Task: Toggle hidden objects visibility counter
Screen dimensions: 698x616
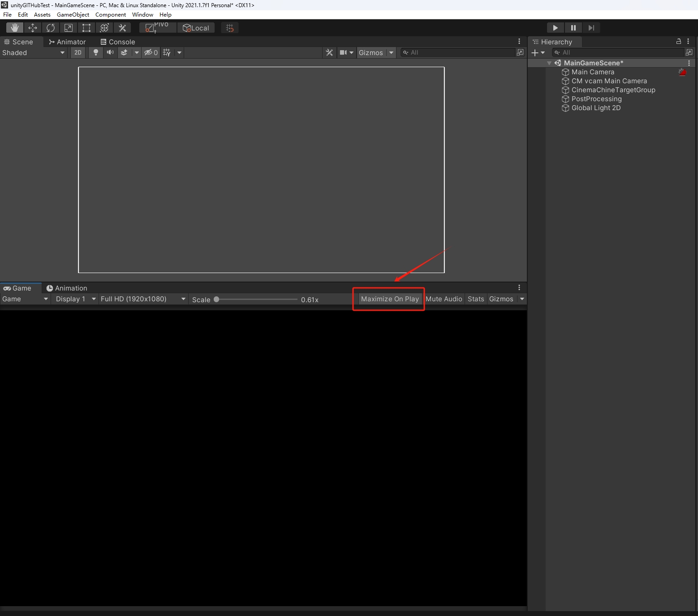Action: (151, 52)
